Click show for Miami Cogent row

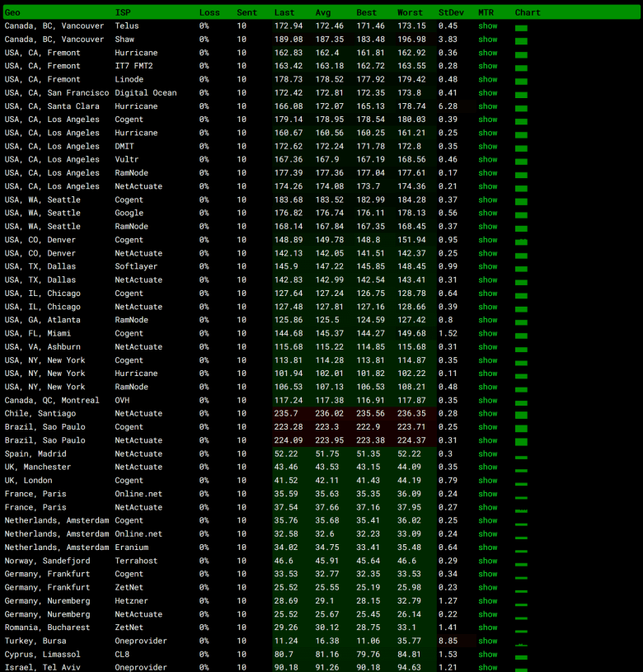[x=487, y=333]
